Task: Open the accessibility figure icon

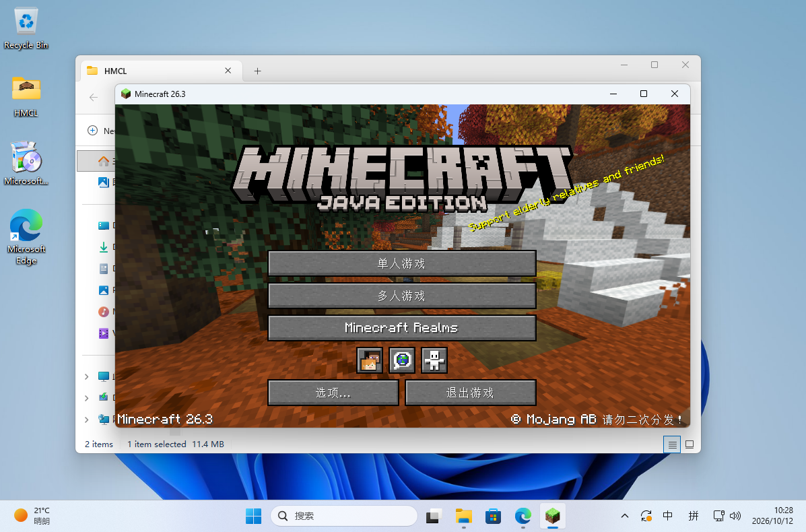Action: (434, 360)
